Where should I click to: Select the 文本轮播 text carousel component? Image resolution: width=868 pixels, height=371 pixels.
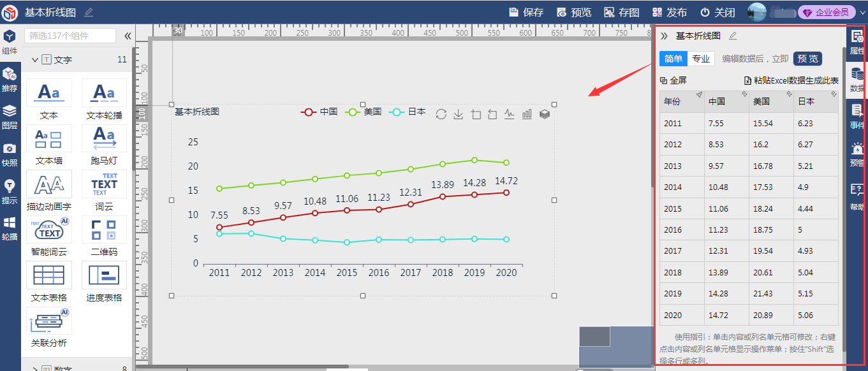[104, 99]
